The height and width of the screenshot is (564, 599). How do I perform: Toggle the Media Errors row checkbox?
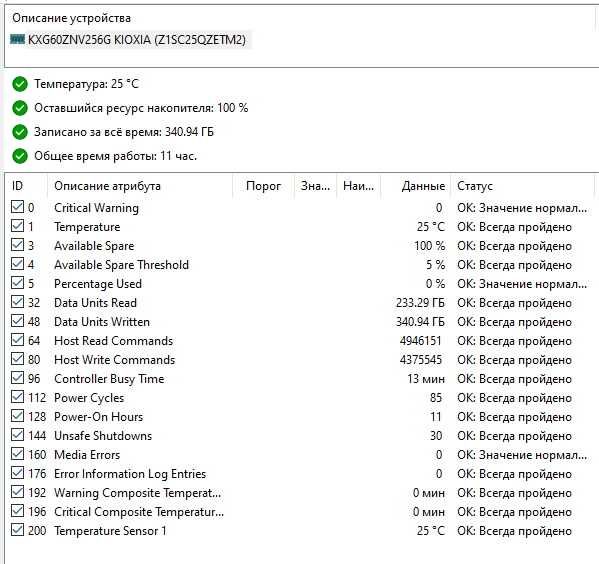(x=17, y=454)
